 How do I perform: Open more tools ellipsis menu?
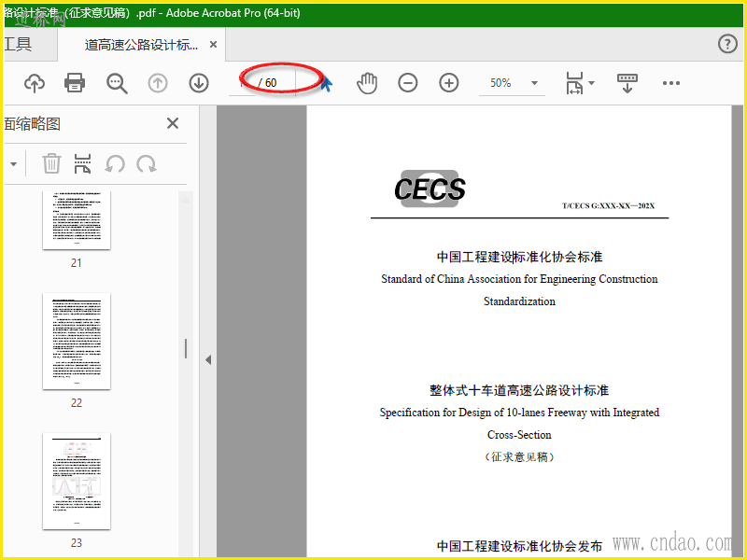[x=670, y=83]
